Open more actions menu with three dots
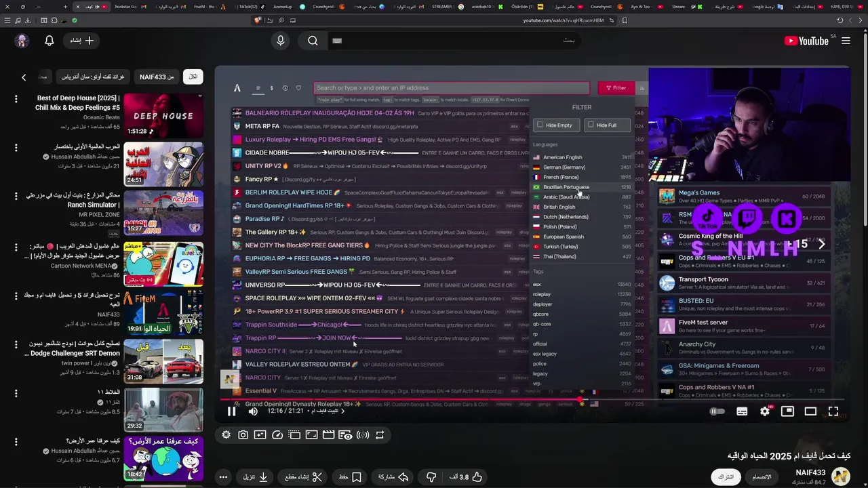Viewport: 868px width, 488px height. point(223,477)
